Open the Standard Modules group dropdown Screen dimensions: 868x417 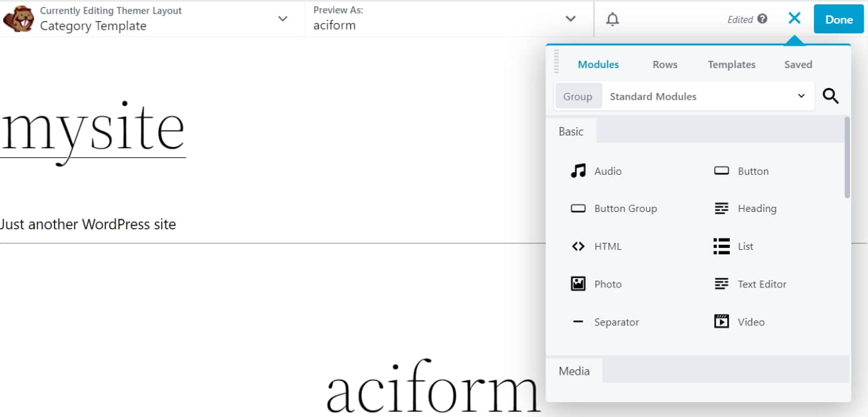point(707,96)
